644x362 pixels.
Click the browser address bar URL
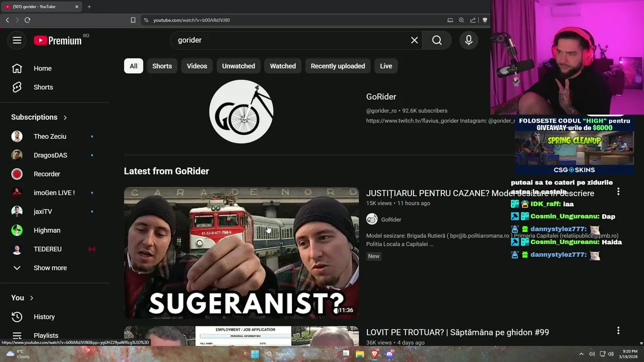click(x=192, y=20)
